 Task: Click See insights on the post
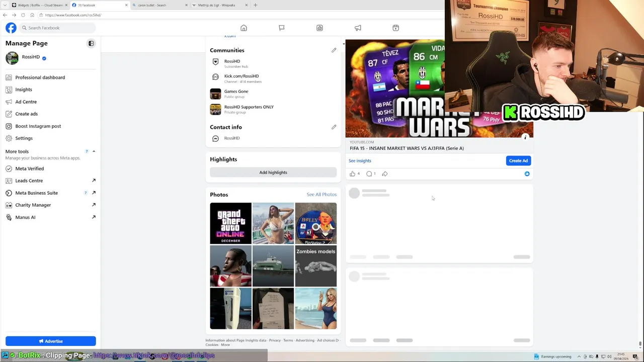pos(360,161)
